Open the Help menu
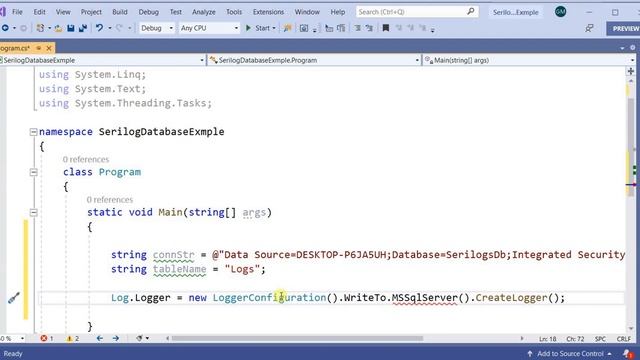The image size is (640, 360). (338, 12)
